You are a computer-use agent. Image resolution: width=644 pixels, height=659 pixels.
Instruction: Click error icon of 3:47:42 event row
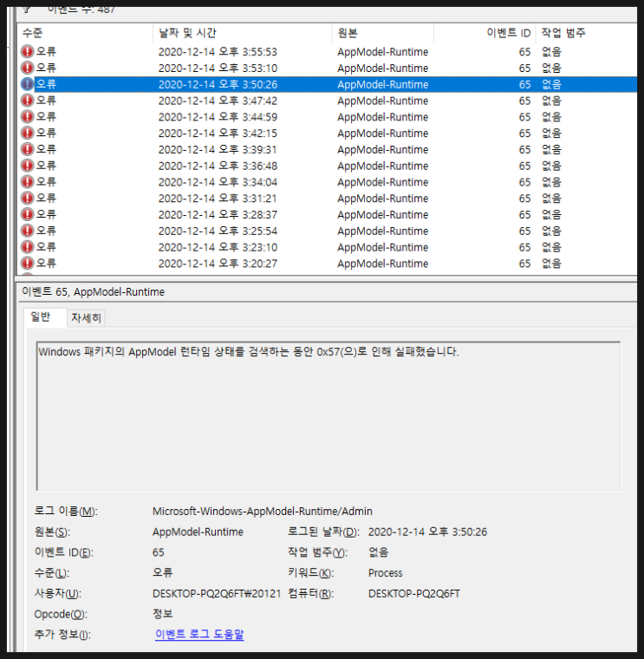point(28,101)
